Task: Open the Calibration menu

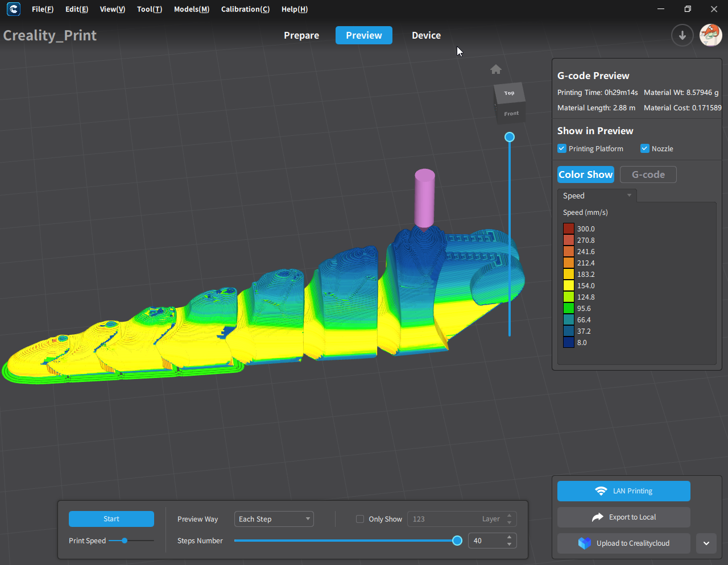Action: [x=245, y=9]
